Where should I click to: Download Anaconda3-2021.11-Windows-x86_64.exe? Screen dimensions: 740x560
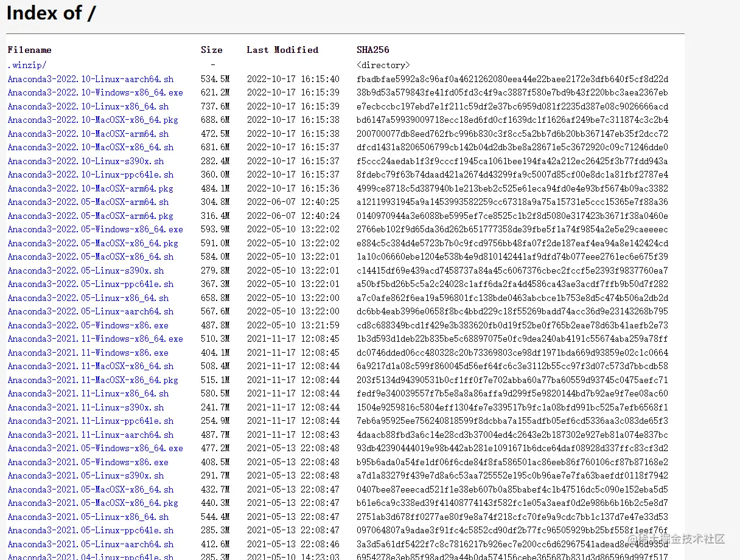point(96,339)
